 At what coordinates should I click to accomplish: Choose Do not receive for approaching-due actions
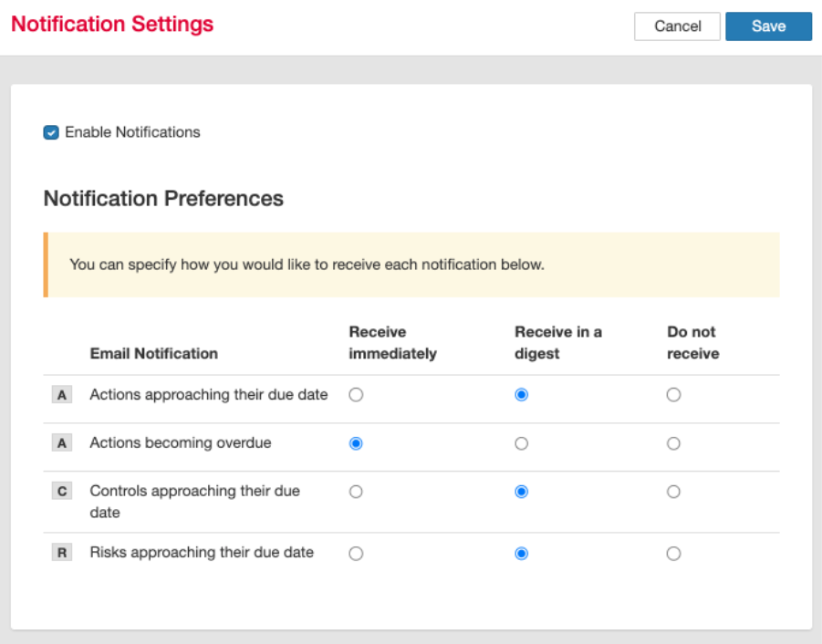[673, 395]
